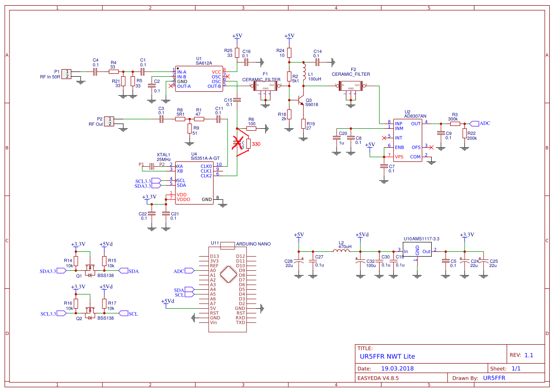The height and width of the screenshot is (392, 555).
Task: Click the Si5351A-A-GT clock generator symbol
Action: pos(194,183)
